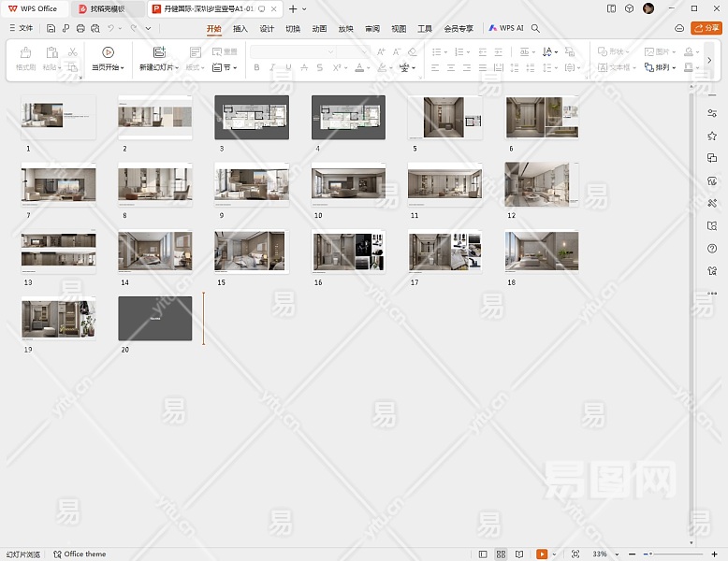
Task: Switch to normal view in status bar
Action: pyautogui.click(x=483, y=554)
